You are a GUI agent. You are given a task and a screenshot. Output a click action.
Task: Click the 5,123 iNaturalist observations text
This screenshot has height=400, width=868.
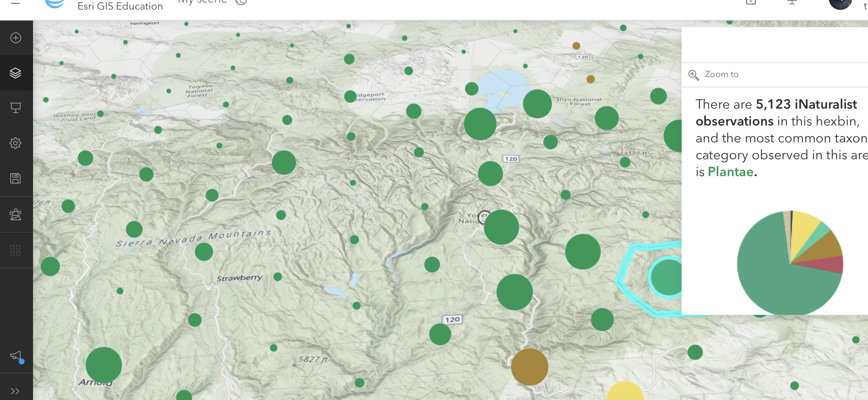pyautogui.click(x=776, y=113)
